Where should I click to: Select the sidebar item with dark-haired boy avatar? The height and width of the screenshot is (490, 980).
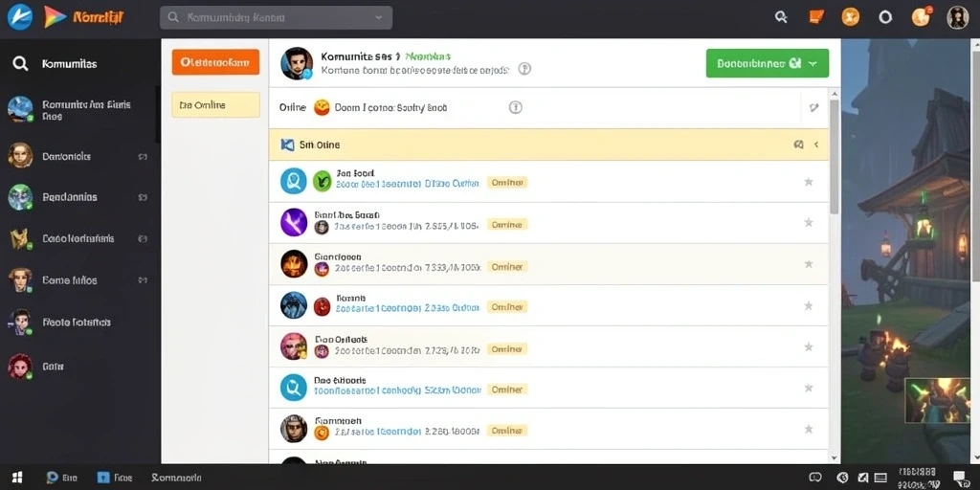pos(80,323)
